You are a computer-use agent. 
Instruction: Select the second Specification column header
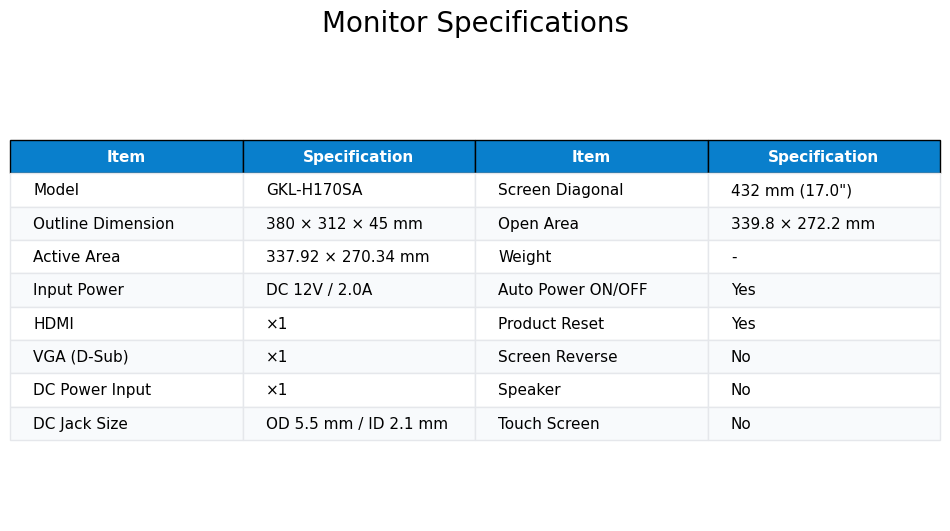point(823,156)
